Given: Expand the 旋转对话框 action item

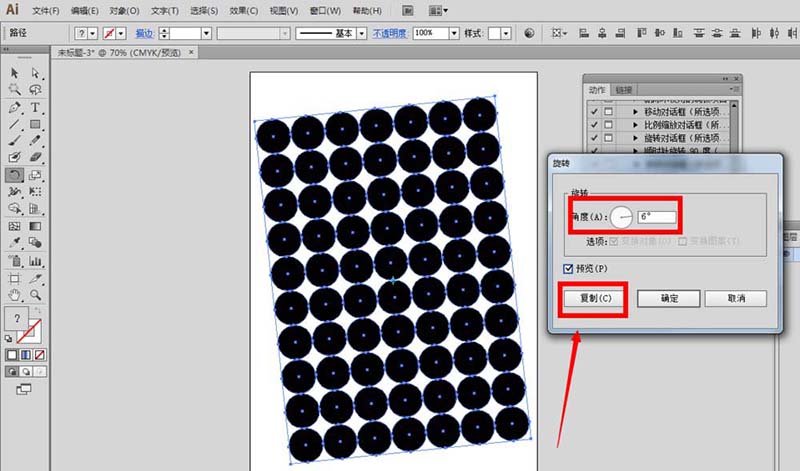Looking at the screenshot, I should (635, 138).
